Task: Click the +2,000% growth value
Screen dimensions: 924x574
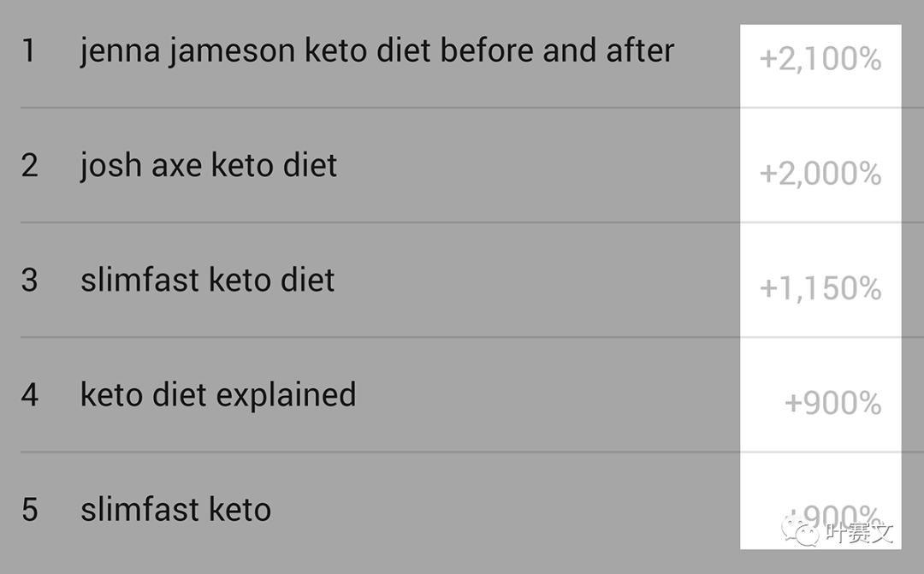Action: (x=820, y=175)
